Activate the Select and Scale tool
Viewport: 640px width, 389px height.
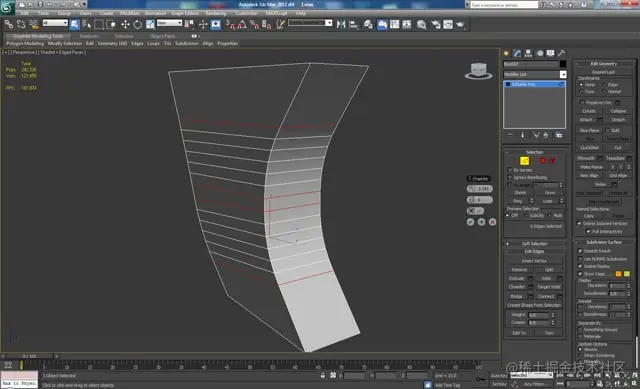151,24
